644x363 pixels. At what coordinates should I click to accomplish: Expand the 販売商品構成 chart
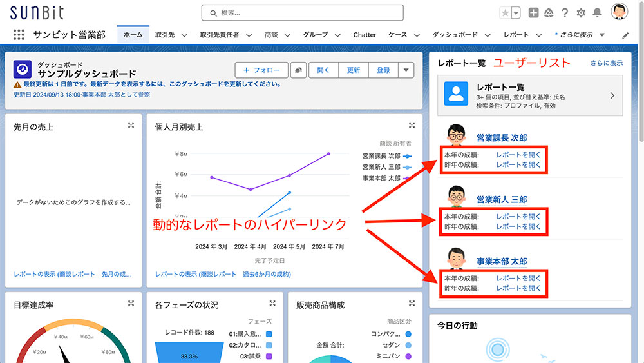pos(412,304)
